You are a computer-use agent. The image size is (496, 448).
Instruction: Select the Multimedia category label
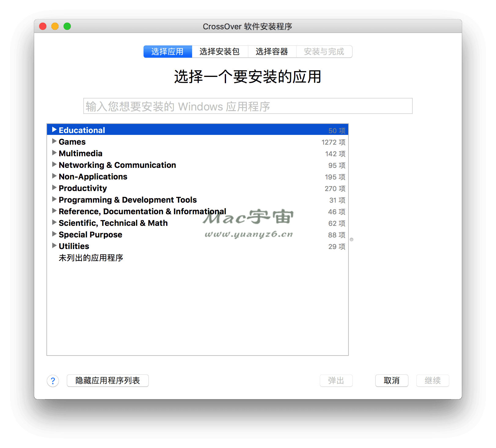pos(81,154)
